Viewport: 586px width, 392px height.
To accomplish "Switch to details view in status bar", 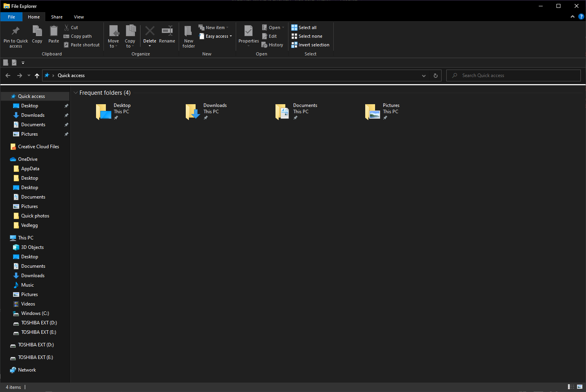I will pos(571,387).
